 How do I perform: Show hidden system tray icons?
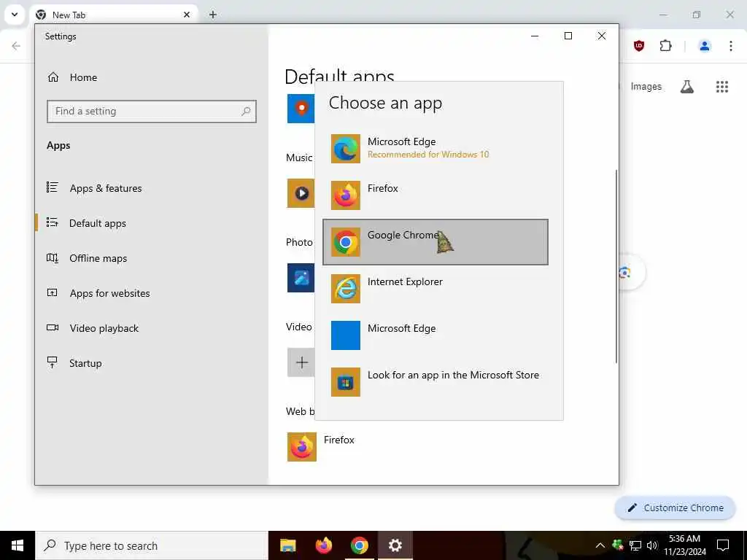(x=600, y=545)
